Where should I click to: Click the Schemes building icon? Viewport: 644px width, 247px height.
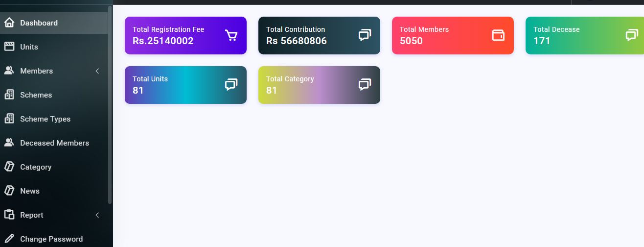[9, 95]
